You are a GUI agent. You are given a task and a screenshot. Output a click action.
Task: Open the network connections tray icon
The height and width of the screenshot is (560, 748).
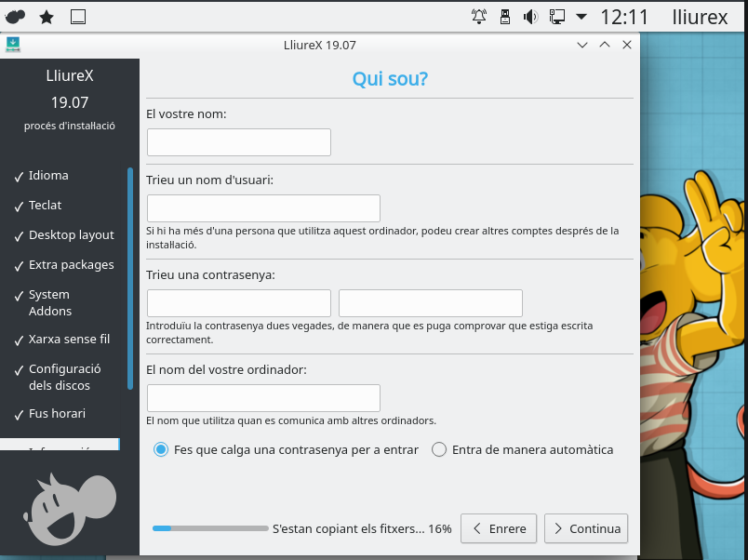tap(557, 16)
